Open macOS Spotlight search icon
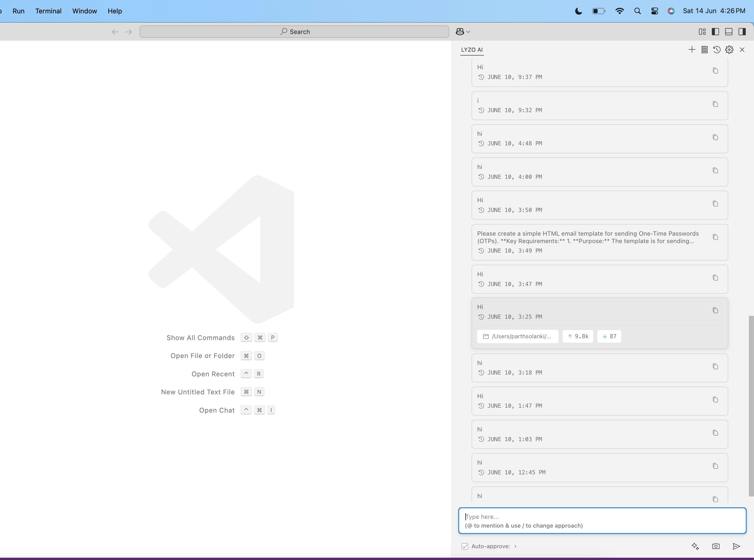The height and width of the screenshot is (560, 754). point(637,11)
